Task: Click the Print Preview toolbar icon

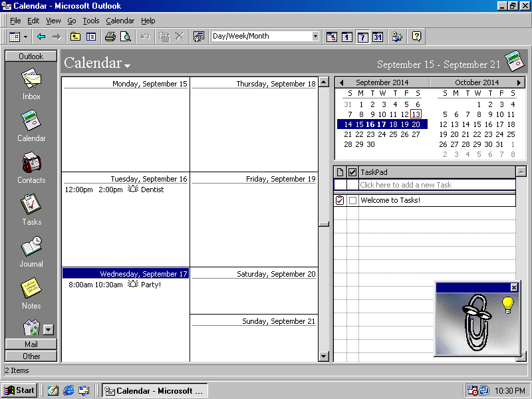Action: (126, 37)
